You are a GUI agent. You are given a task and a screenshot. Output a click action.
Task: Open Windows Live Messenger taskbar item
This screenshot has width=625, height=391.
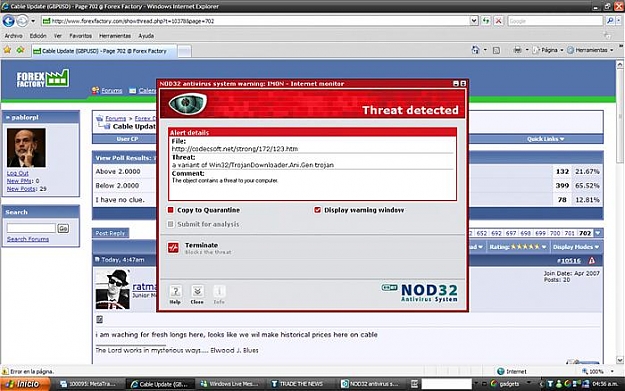click(x=229, y=384)
